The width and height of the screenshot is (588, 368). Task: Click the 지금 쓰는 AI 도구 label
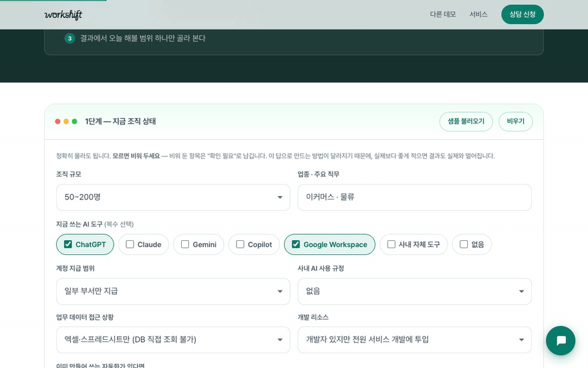pyautogui.click(x=95, y=224)
